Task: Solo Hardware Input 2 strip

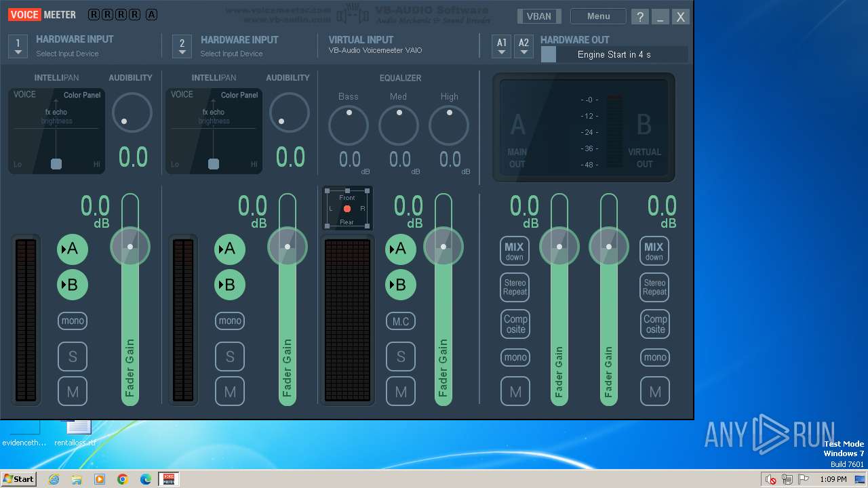Action: tap(230, 356)
